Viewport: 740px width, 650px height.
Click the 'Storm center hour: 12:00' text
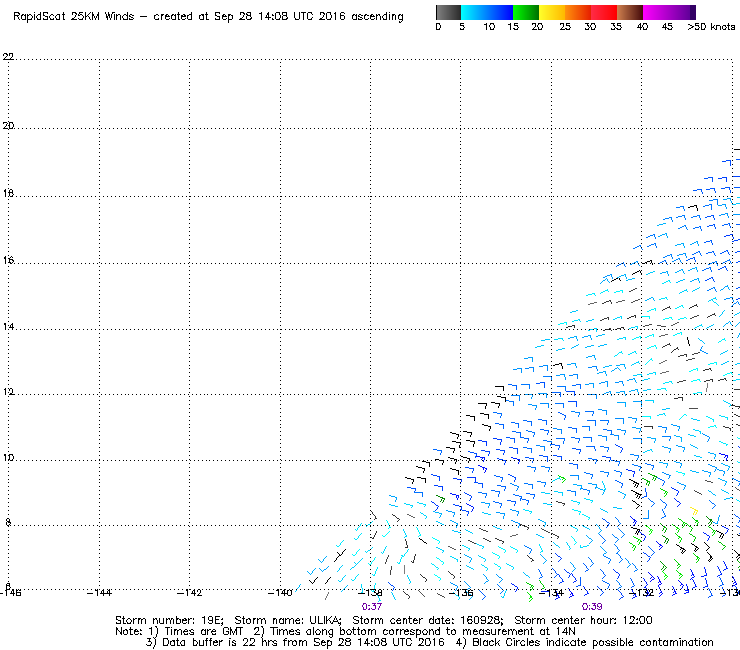583,620
